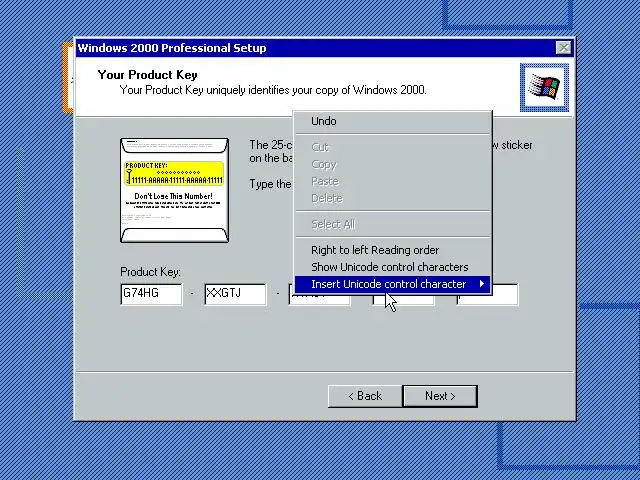Screen dimensions: 640x480
Task: Expand the submenu arrow beside Insert Unicode
Action: 482,284
